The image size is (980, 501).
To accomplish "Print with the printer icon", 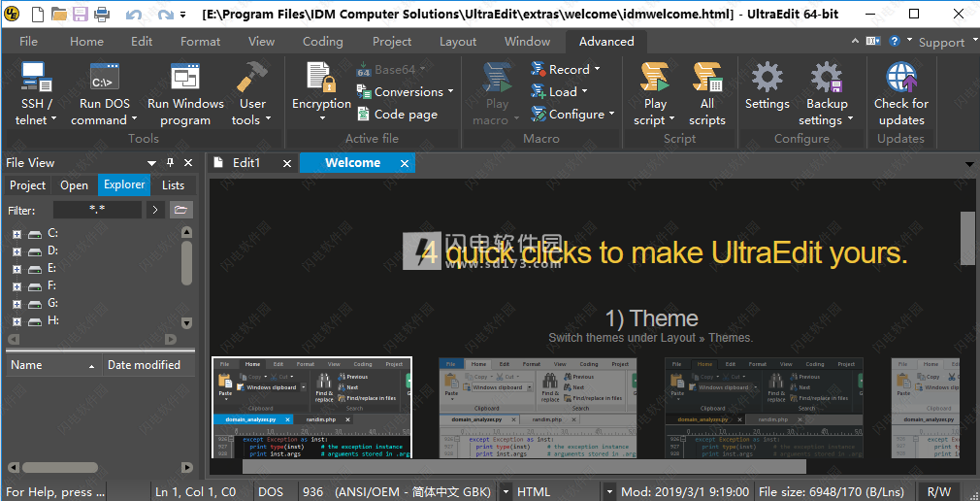I will [101, 14].
